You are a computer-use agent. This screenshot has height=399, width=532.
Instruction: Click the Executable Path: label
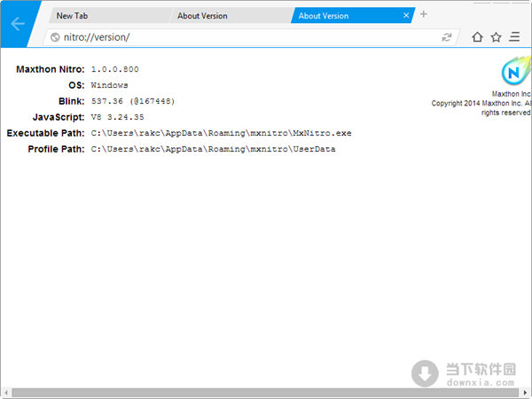tap(45, 133)
